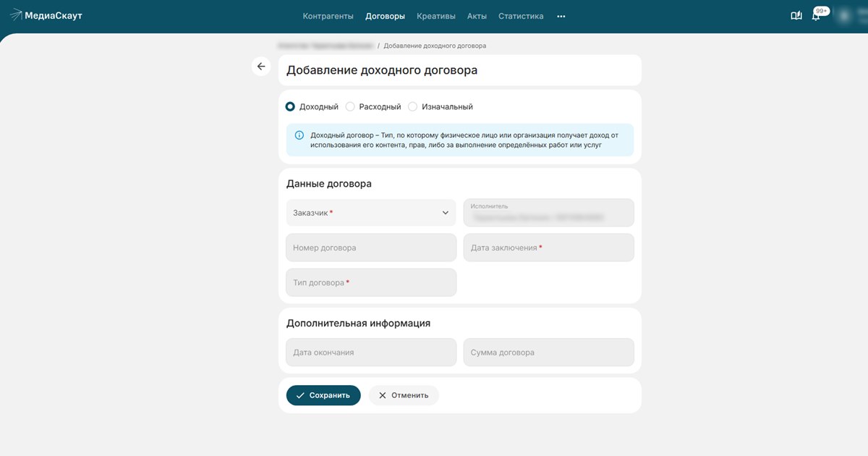Click the Отменить button
The height and width of the screenshot is (456, 868).
(404, 395)
